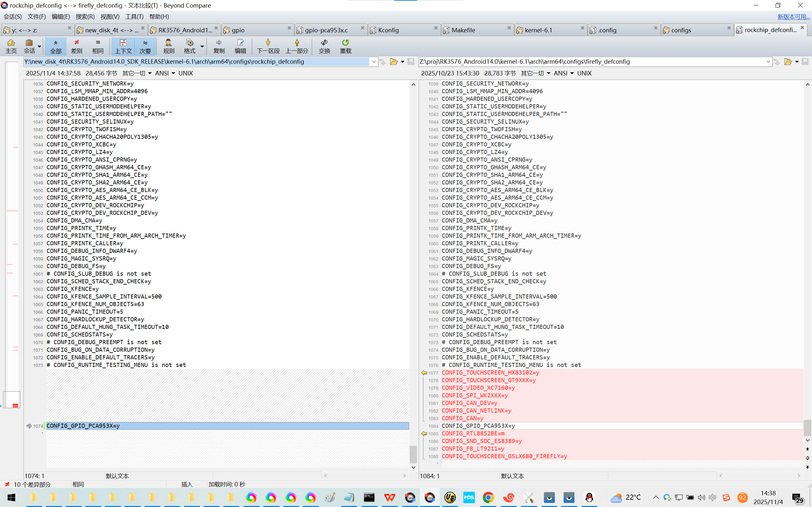Switch to the gpio-pca953x.c tab
Viewport: 812px width, 507px height.
point(326,30)
